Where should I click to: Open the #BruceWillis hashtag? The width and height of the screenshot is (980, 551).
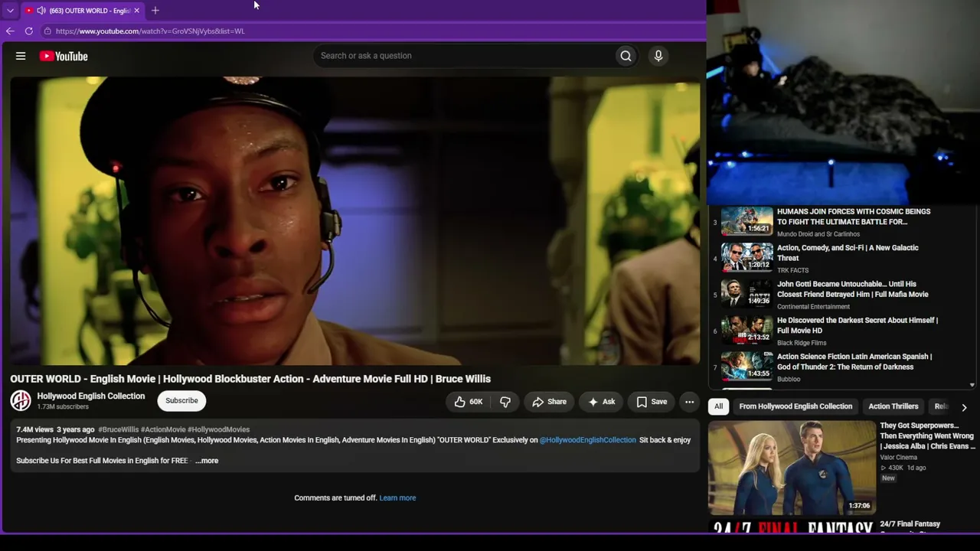119,430
